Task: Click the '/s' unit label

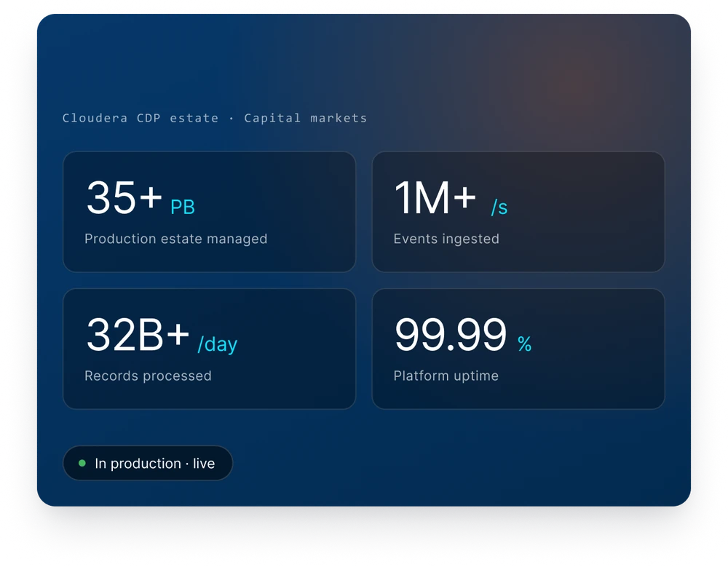Action: (499, 207)
